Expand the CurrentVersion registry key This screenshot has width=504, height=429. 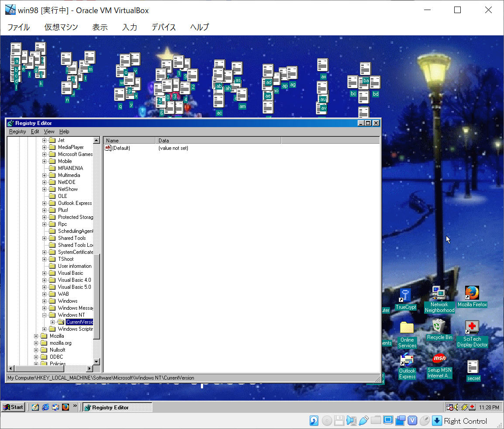pyautogui.click(x=53, y=322)
